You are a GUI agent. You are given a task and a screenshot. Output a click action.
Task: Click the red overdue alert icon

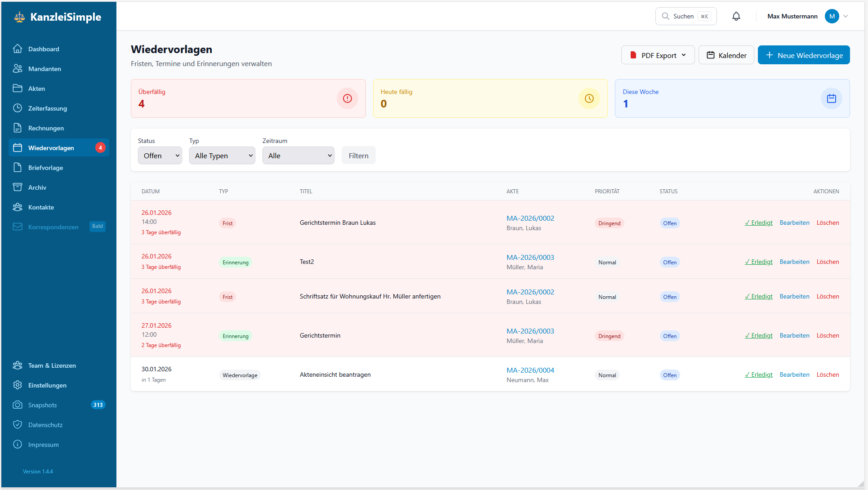pyautogui.click(x=347, y=98)
